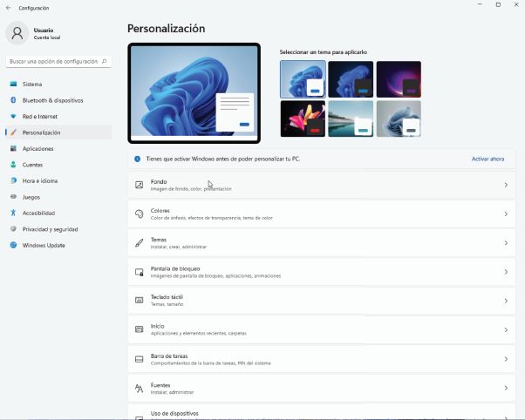This screenshot has height=420, width=525.
Task: Click the Barra de tareas title text
Action: click(169, 356)
